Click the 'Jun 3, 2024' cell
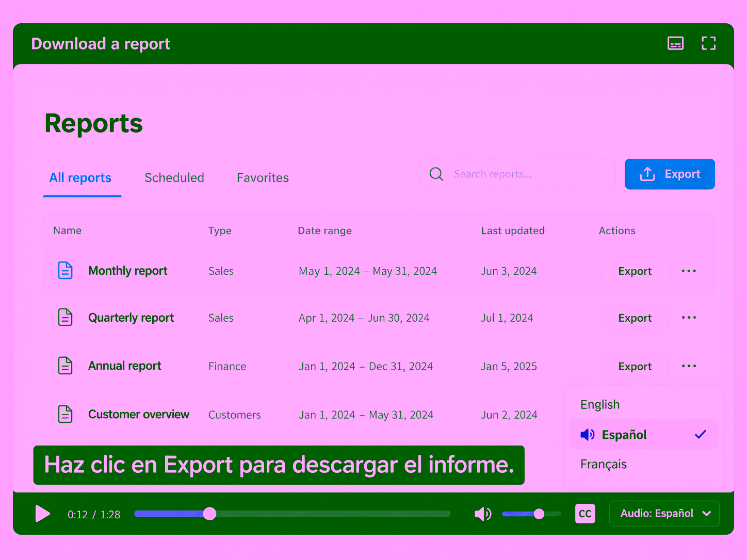747x560 pixels. pos(509,271)
